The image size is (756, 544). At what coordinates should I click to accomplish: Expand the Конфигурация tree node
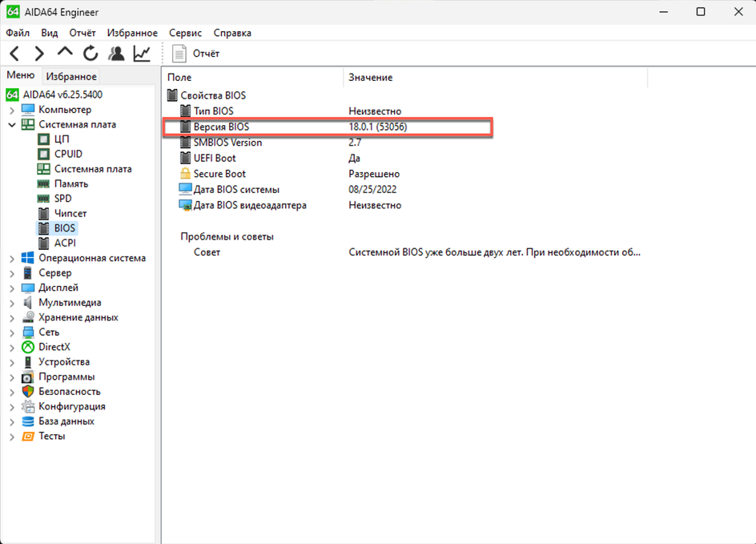12,407
